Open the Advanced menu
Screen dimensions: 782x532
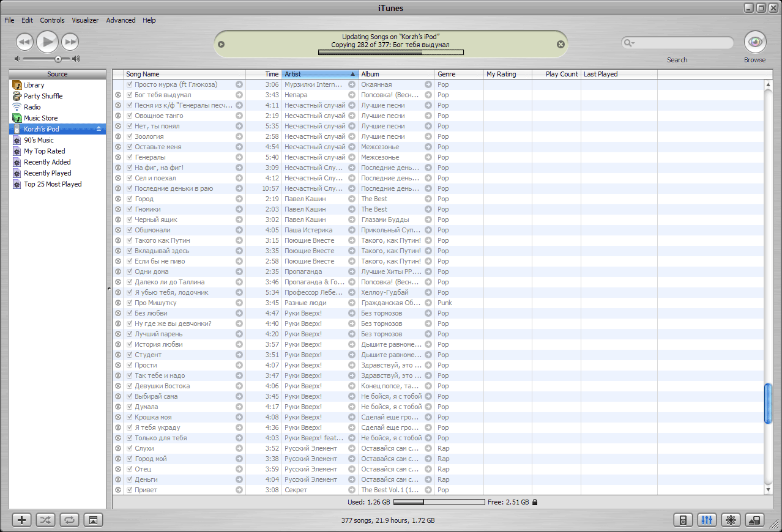coord(121,20)
